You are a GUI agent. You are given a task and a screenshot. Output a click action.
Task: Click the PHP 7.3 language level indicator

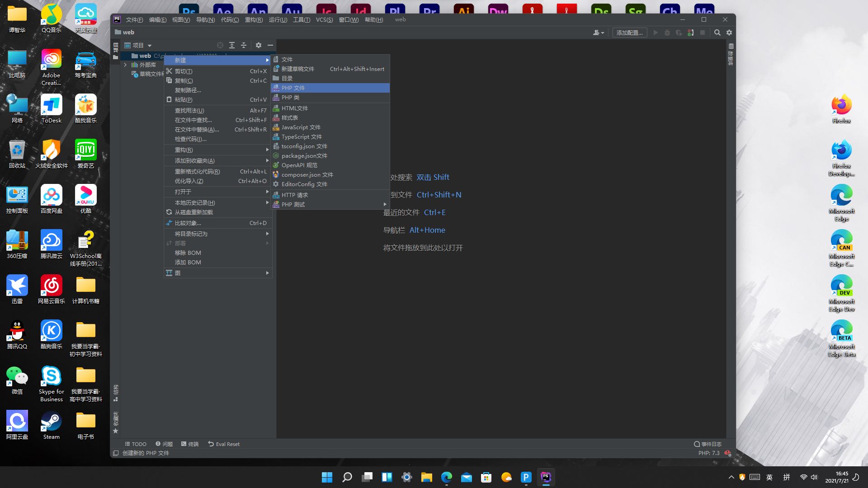708,453
